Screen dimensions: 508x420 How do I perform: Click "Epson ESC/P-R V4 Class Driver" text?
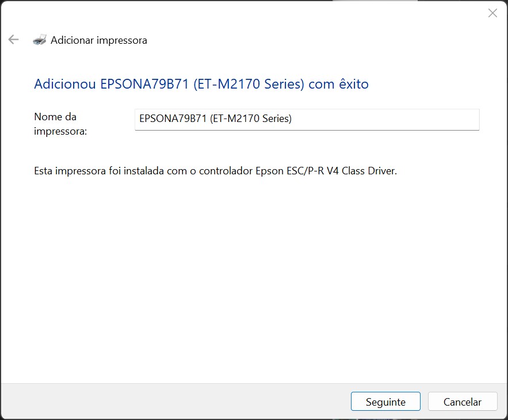click(x=326, y=171)
